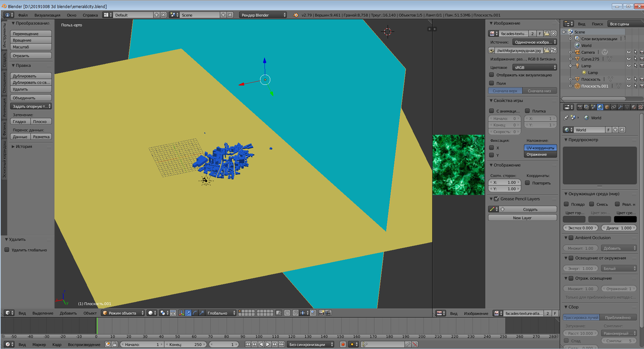Click the OpenGL render image camera icon
Screen dimensions: 644x349
[x=321, y=313]
